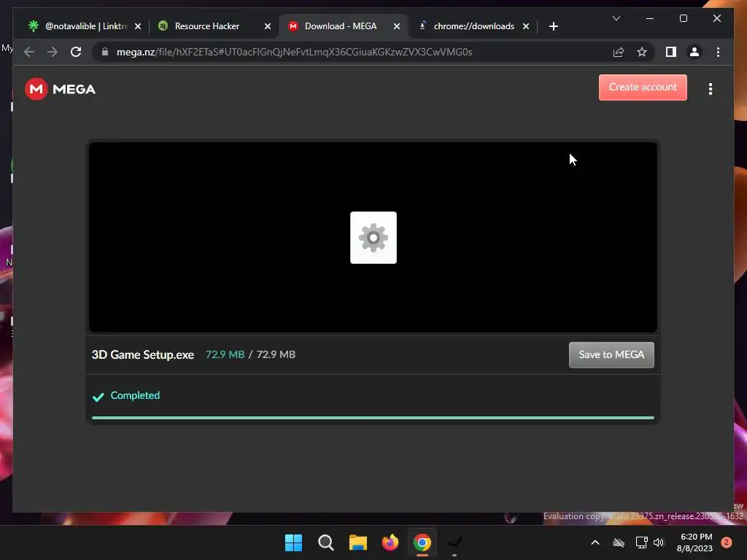This screenshot has height=560, width=747.
Task: Close the Download - MEGA tab
Action: click(396, 26)
